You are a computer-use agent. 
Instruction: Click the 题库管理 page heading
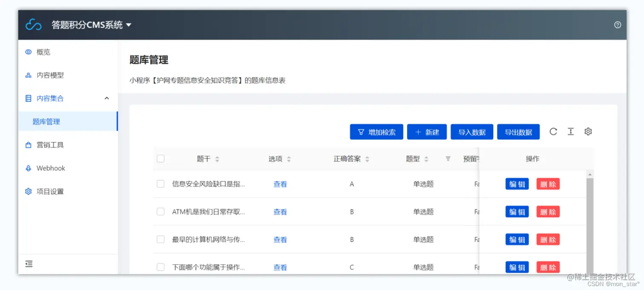(x=149, y=60)
